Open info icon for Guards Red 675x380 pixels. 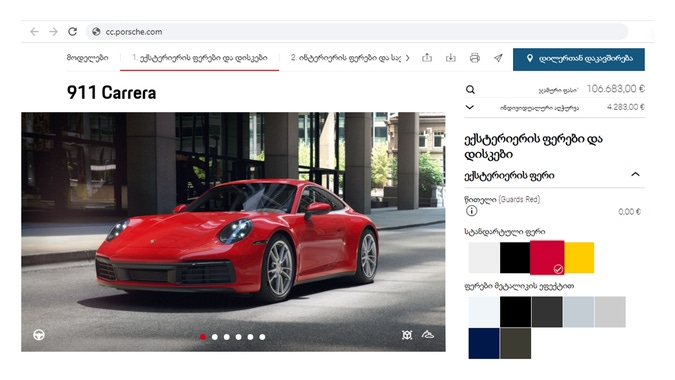pyautogui.click(x=472, y=211)
